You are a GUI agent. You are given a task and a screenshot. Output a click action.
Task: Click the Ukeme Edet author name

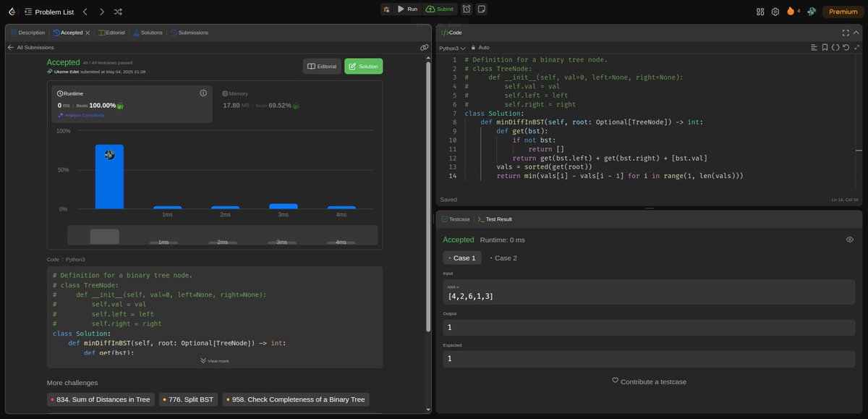coord(66,72)
